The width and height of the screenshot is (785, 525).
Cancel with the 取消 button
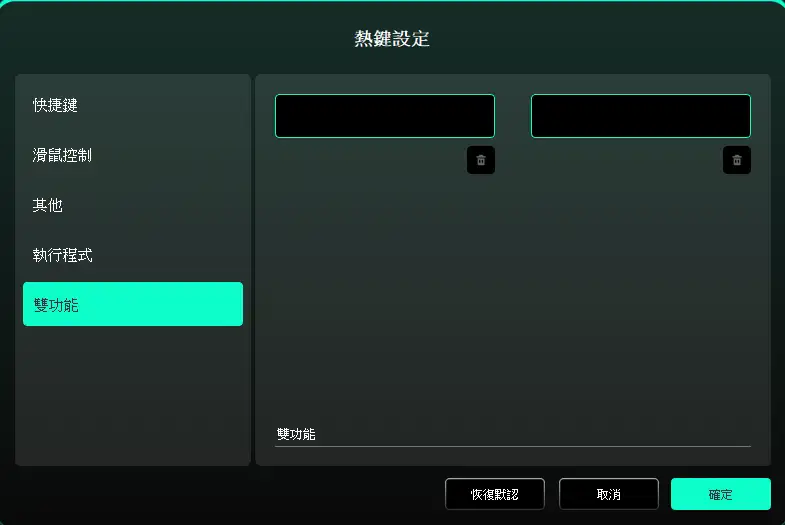tap(609, 494)
